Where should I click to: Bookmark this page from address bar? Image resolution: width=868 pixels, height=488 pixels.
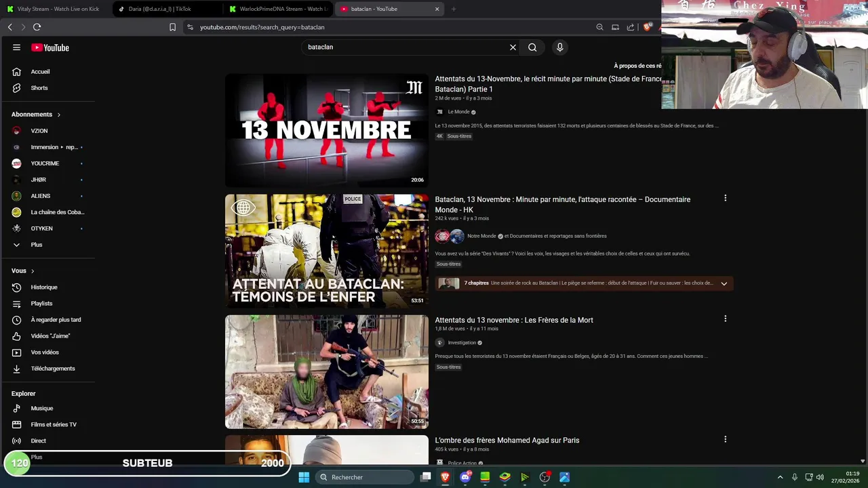172,27
